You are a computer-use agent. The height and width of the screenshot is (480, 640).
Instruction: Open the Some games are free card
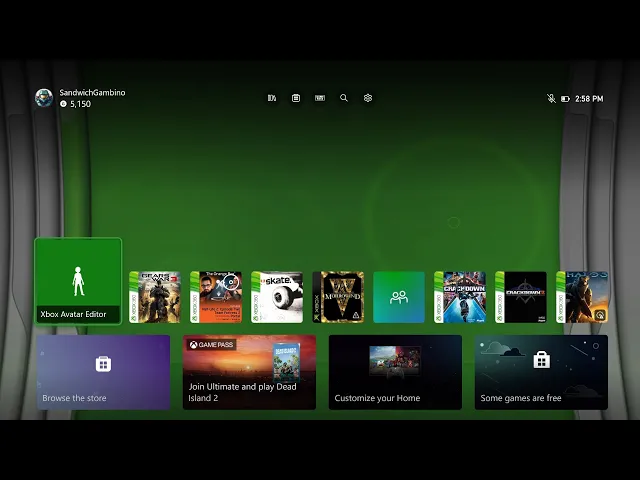click(541, 372)
